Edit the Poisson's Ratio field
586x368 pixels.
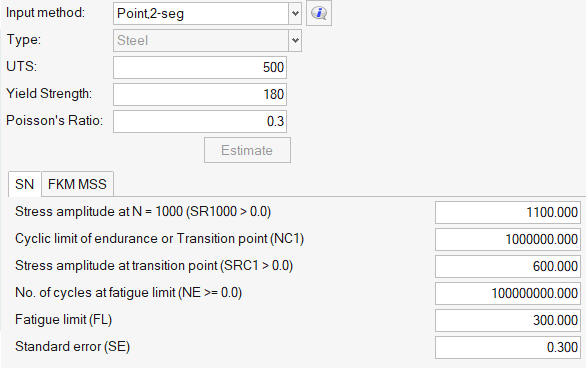(200, 121)
